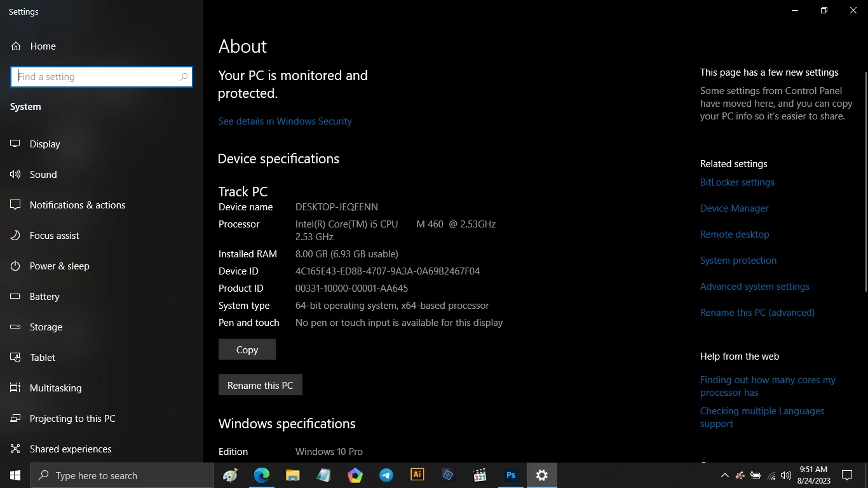Open Remote desktop link
This screenshot has height=488, width=868.
(735, 234)
